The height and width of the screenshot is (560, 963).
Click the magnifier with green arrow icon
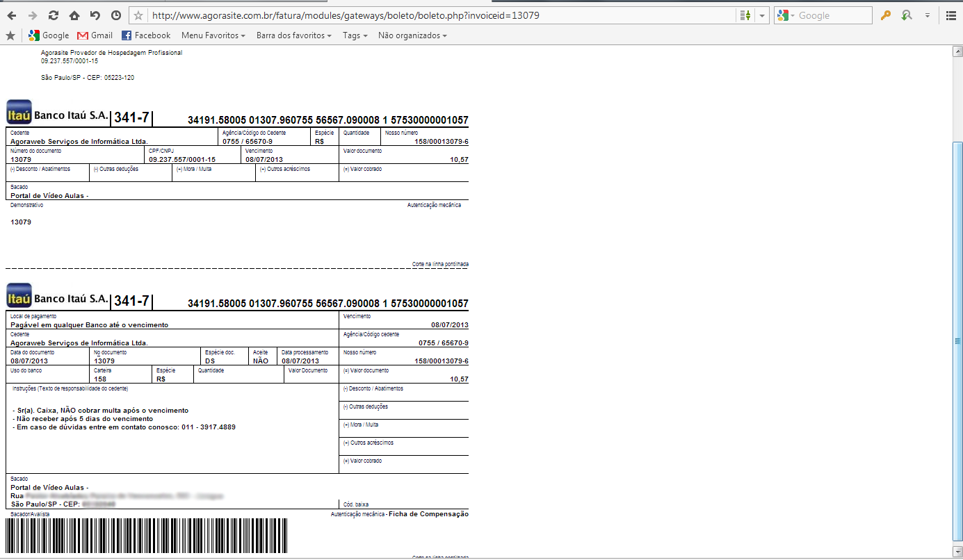[906, 15]
